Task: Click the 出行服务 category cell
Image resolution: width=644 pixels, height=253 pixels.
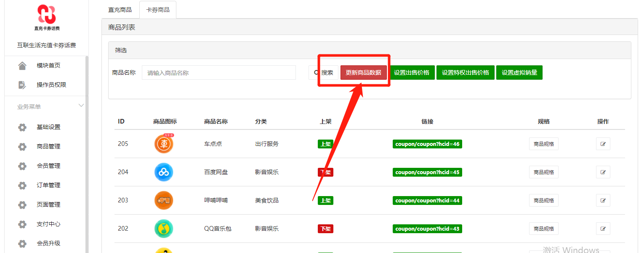Action: (x=267, y=144)
